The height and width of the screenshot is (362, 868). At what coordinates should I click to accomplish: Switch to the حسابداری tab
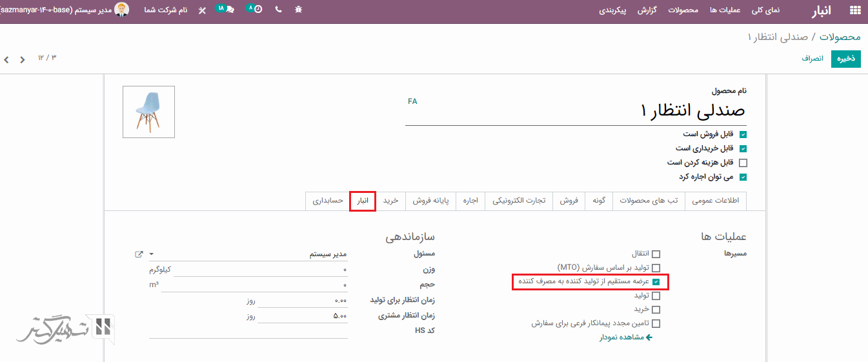[328, 201]
